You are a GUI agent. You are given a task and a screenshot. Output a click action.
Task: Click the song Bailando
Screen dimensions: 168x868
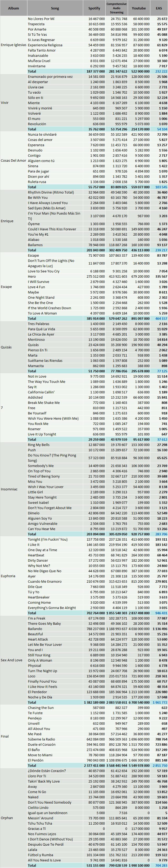click(x=35, y=628)
